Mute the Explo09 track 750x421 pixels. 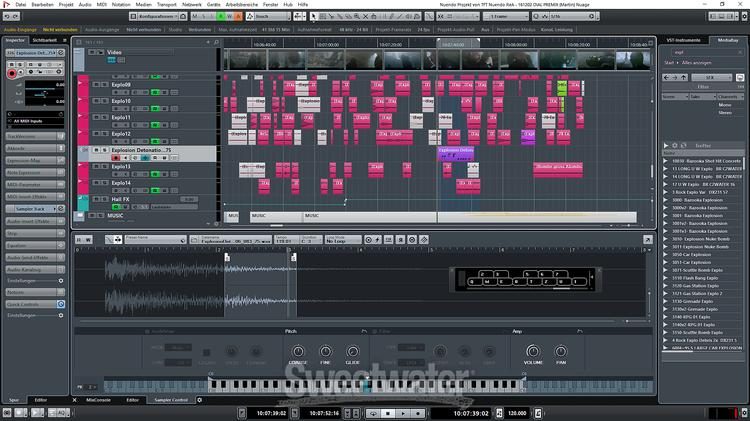pos(96,85)
